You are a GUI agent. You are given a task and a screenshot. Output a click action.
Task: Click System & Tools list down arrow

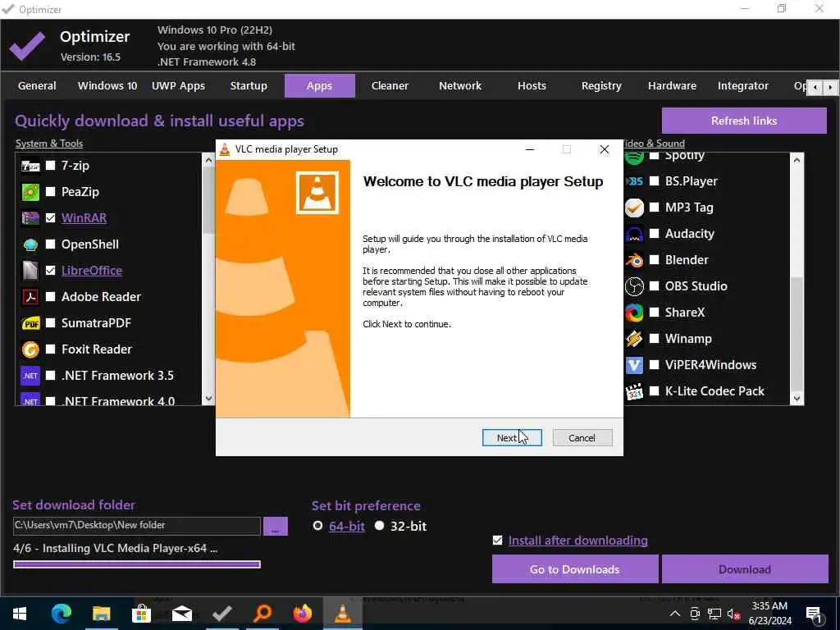coord(208,399)
